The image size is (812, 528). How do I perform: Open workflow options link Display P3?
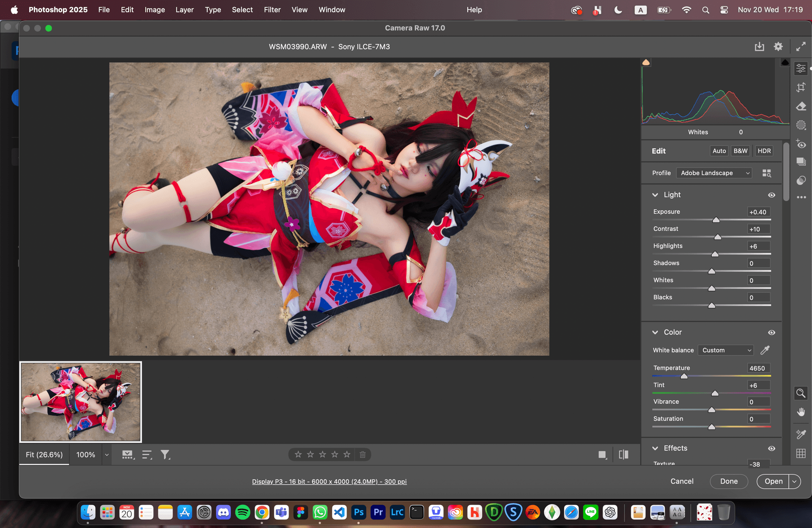[x=329, y=481]
